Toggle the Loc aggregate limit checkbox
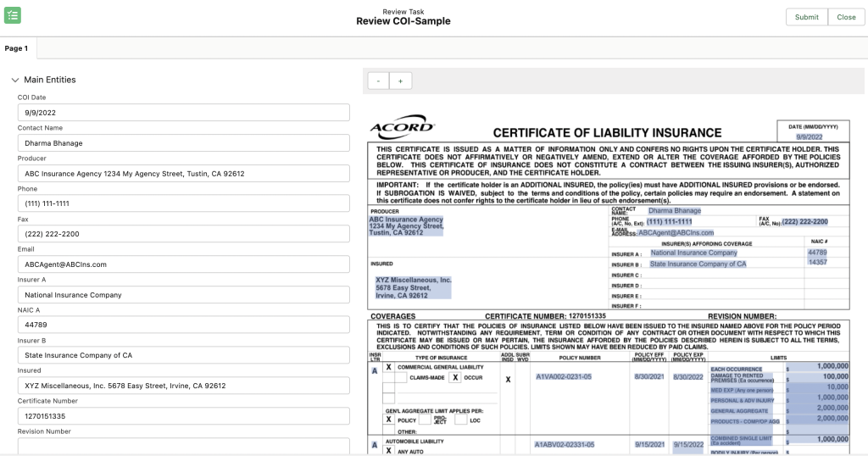The image size is (868, 456). point(460,420)
